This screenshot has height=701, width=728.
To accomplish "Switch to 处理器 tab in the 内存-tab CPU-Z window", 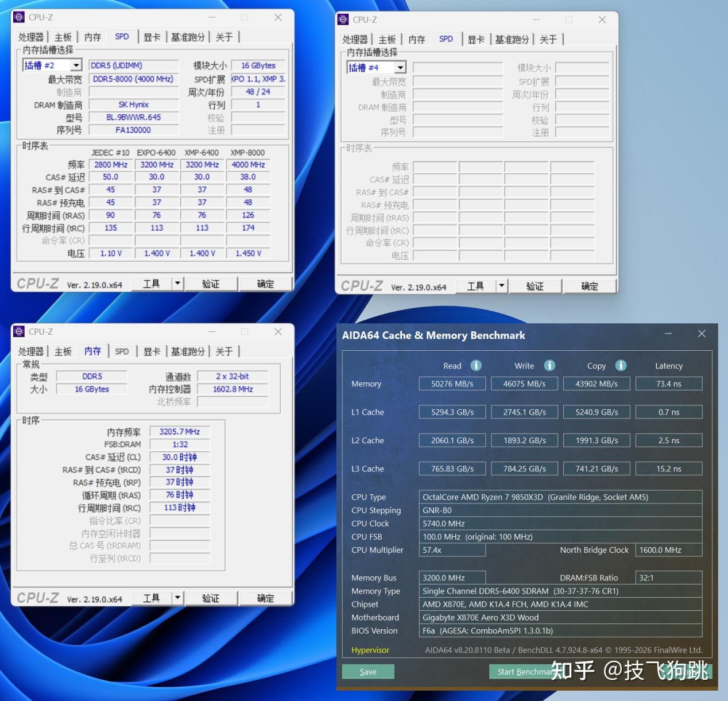I will [31, 351].
